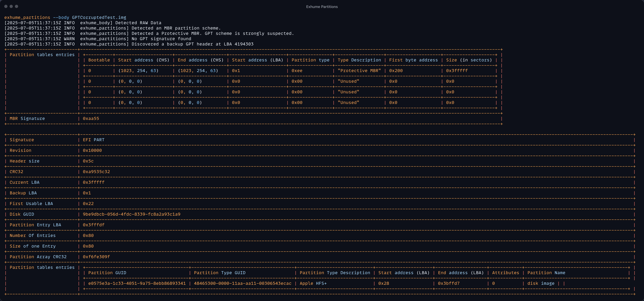Screen dimensions: 644x301
Task: Click the 'First Usable LBA' label
Action: click(31, 204)
